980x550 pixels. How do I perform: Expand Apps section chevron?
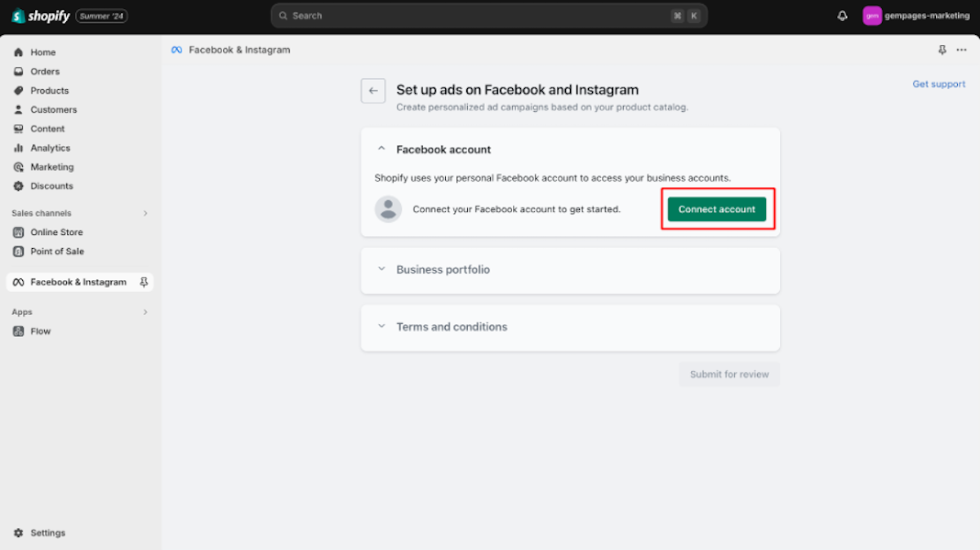(x=145, y=312)
